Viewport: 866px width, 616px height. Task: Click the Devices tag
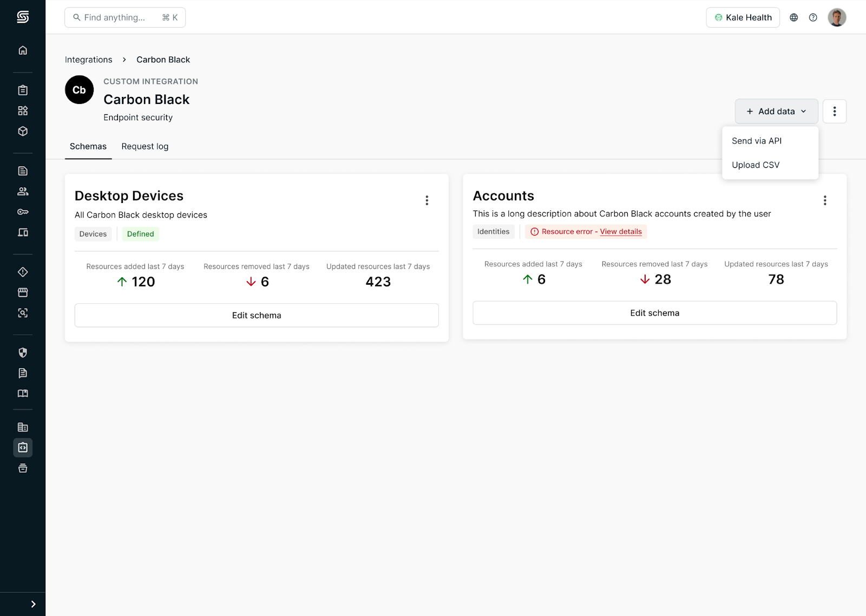[93, 234]
